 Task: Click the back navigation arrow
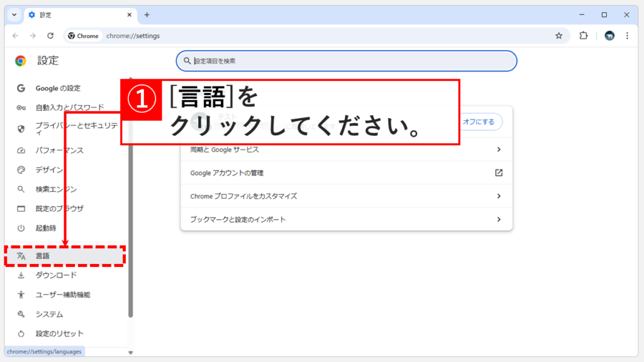(x=15, y=36)
